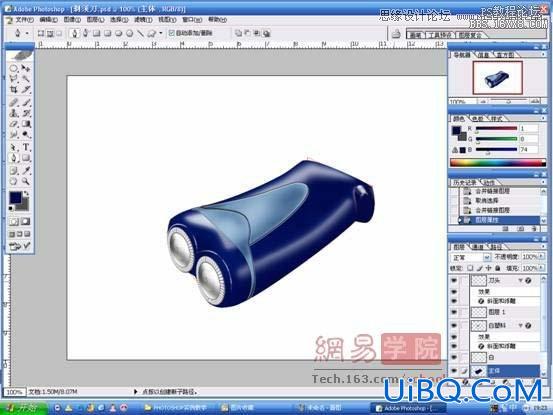The width and height of the screenshot is (553, 415).
Task: Select the Move tool in toolbox
Action: [26, 68]
